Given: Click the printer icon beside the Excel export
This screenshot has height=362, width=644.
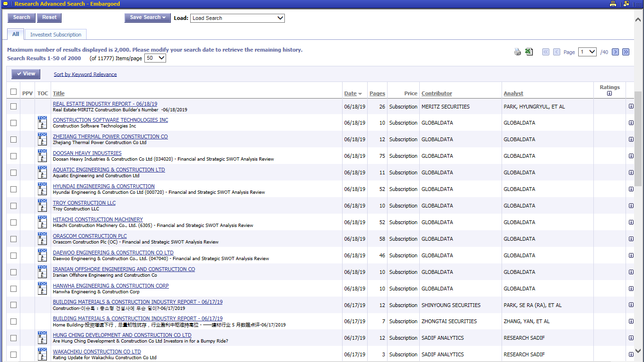Looking at the screenshot, I should (518, 52).
